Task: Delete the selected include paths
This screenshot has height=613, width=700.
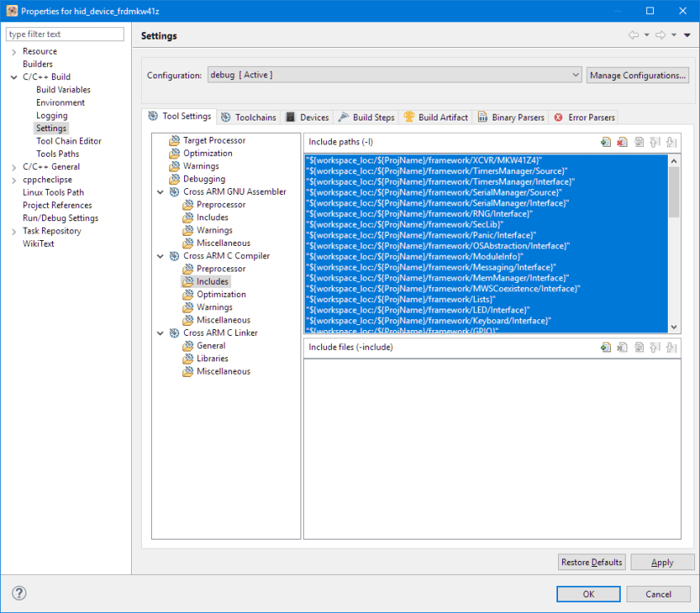Action: (x=622, y=142)
